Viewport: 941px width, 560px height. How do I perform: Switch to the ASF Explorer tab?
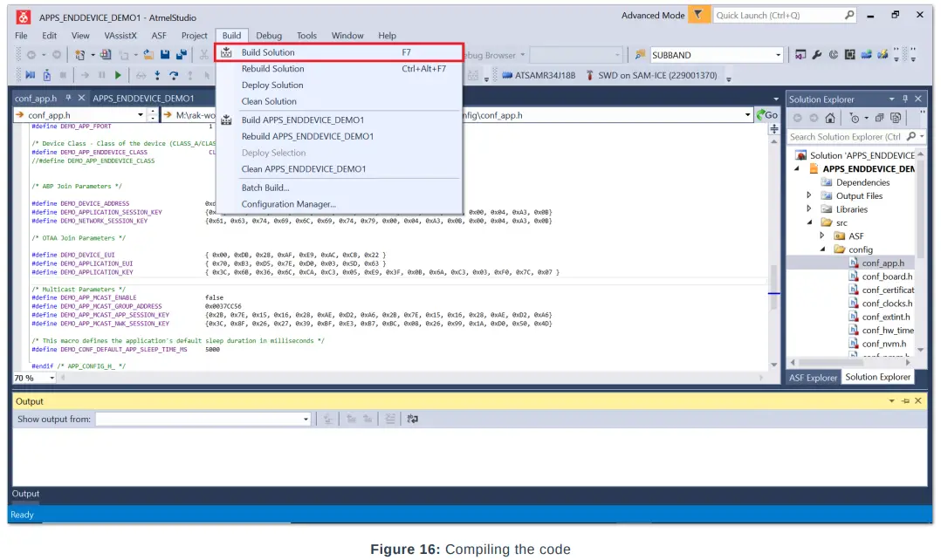812,377
